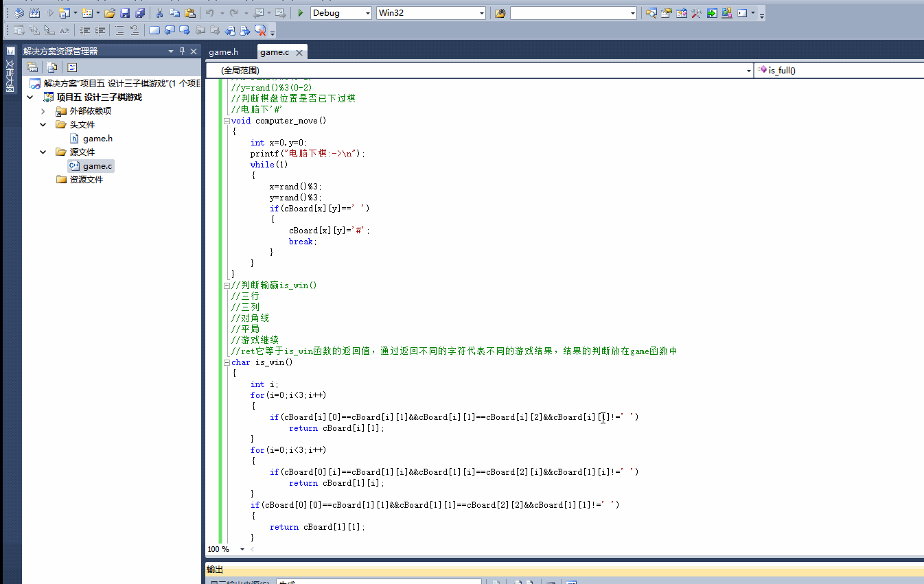Click the "void computer_move()" line in code

279,121
